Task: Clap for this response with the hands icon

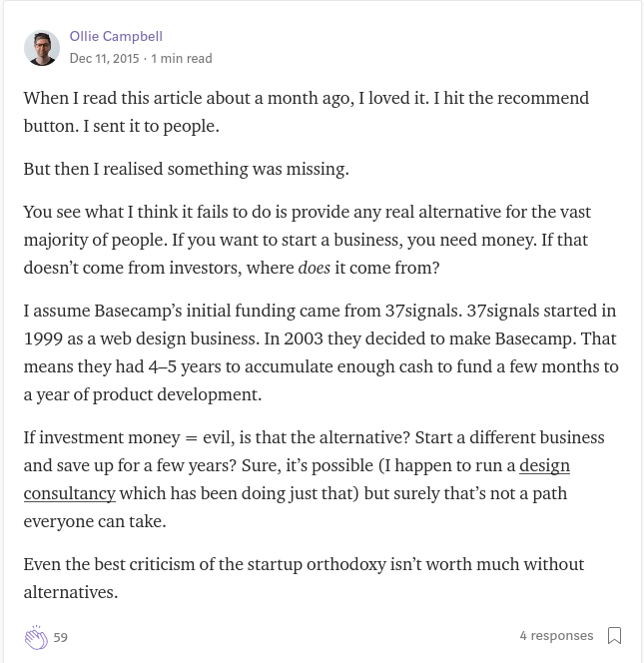Action: coord(36,637)
